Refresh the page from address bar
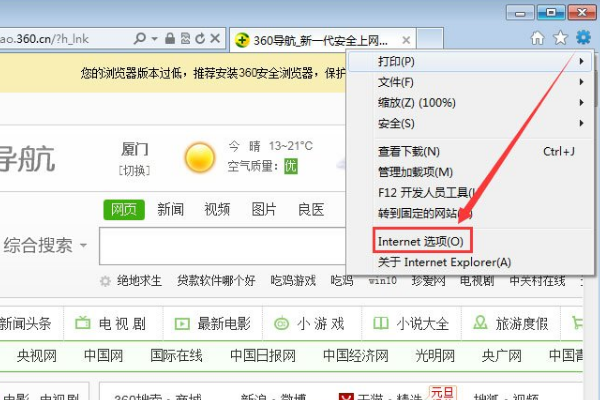 pyautogui.click(x=200, y=38)
